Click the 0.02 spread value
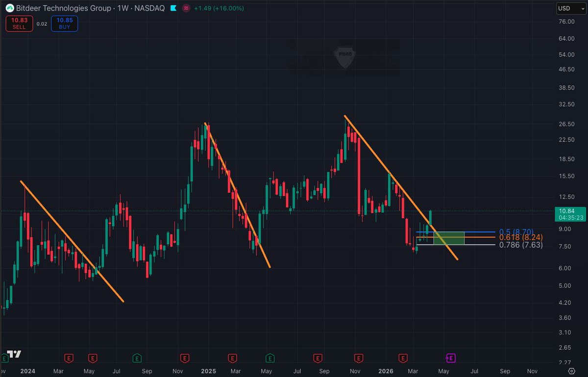 coord(42,24)
